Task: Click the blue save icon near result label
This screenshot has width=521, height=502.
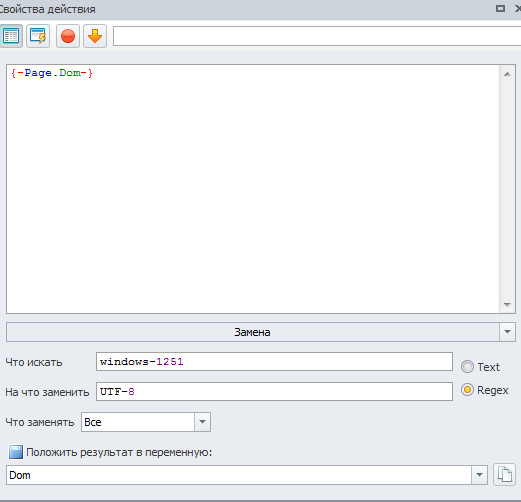Action: tap(16, 452)
